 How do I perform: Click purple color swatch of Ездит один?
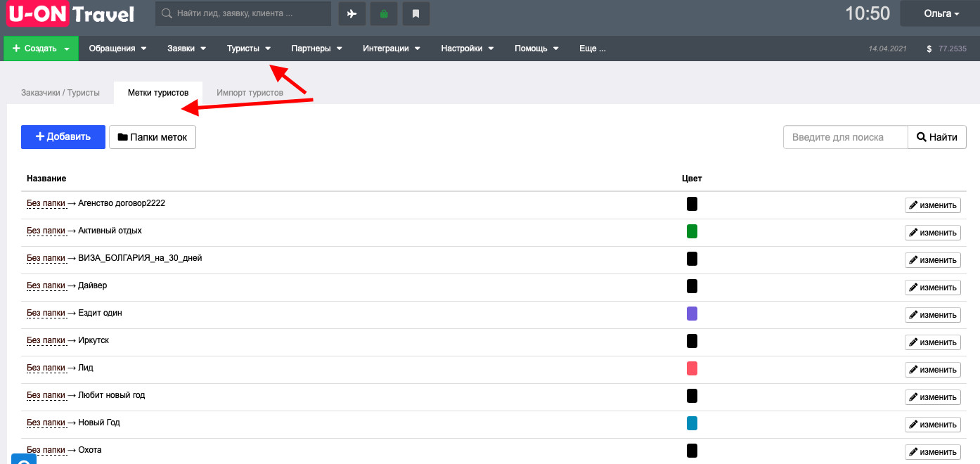pos(692,314)
